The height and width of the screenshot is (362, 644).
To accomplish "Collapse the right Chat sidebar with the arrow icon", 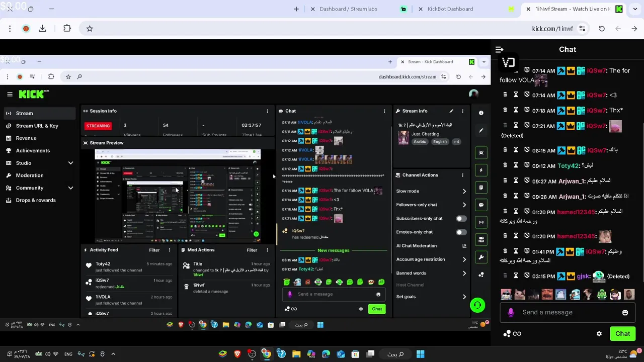I will coord(499,50).
